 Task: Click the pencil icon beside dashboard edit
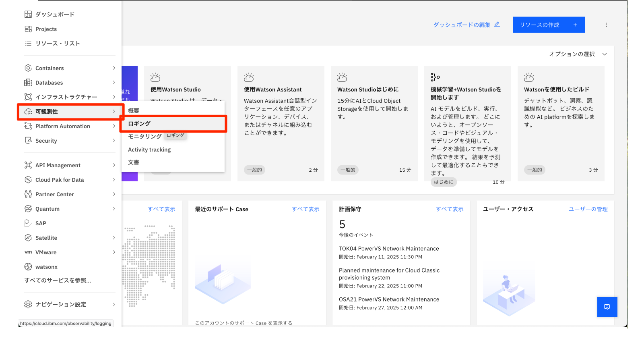[497, 25]
